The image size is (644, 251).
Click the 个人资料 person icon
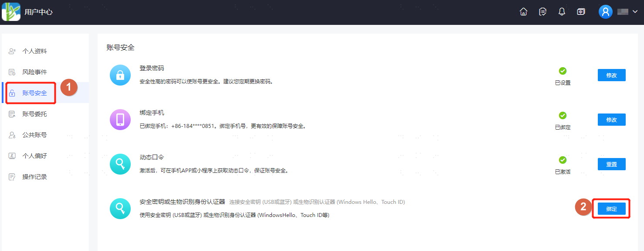click(12, 51)
